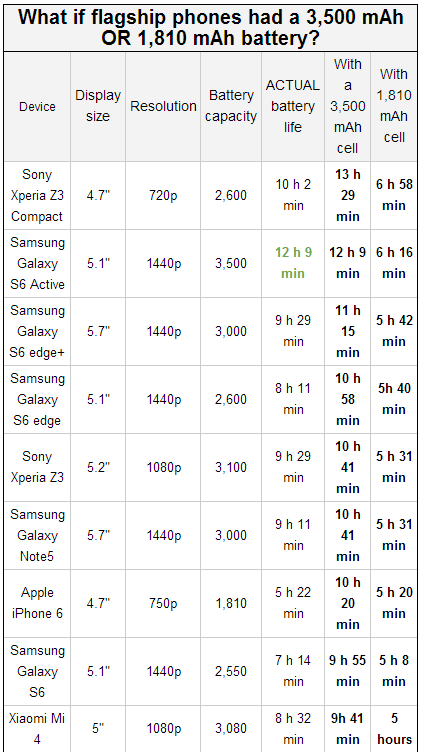Click the Resolution column header
Viewport: 425px width, 752px height.
(x=163, y=106)
